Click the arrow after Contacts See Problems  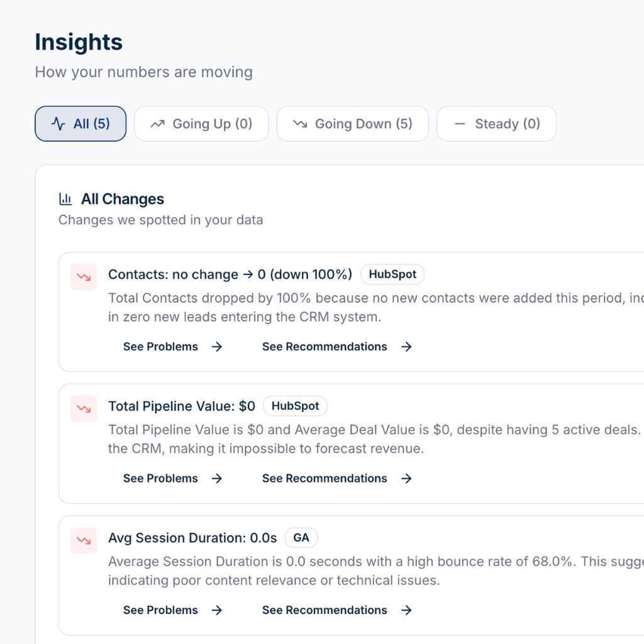coord(217,347)
